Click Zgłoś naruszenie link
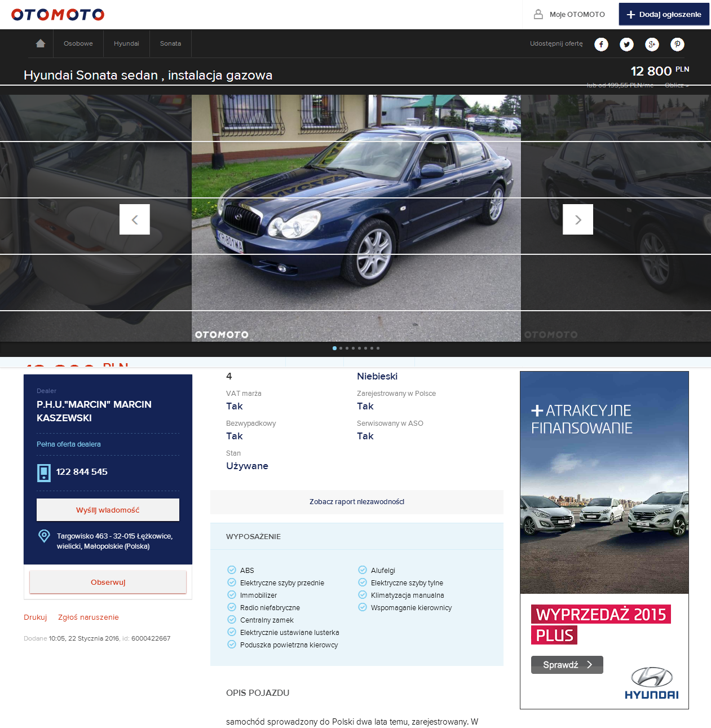Screen dimensions: 711x728 [x=89, y=617]
